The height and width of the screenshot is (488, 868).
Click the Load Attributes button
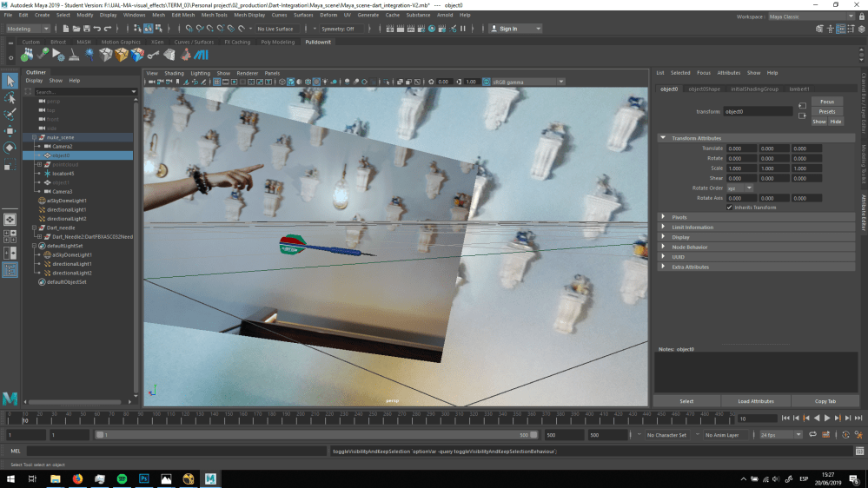[756, 401]
